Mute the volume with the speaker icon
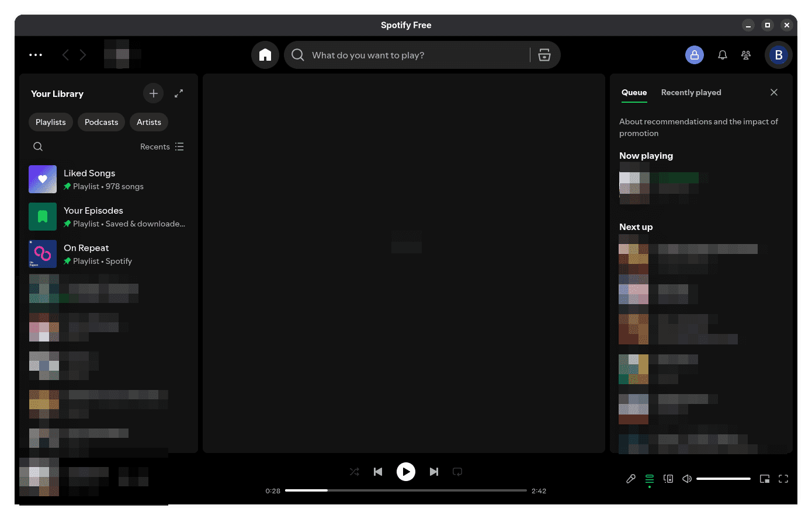Viewport: 812px width, 519px height. (686, 479)
